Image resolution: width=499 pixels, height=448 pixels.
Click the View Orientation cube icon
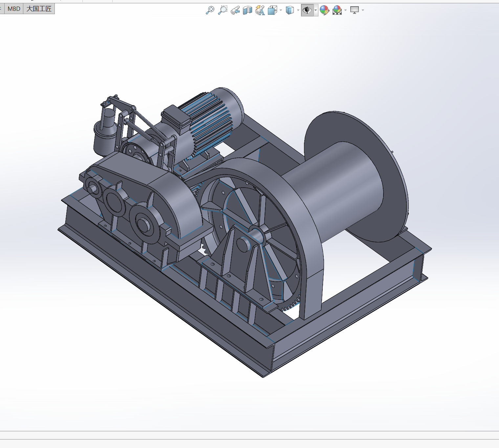pos(272,10)
